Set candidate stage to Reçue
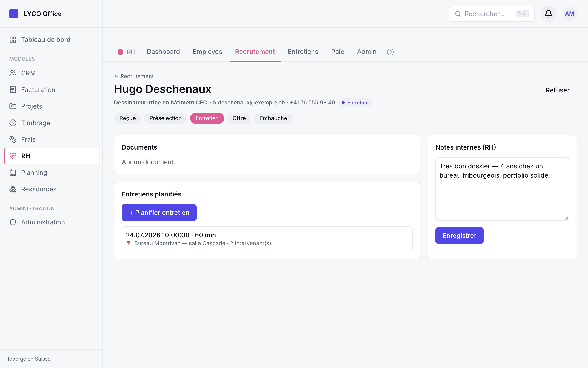The image size is (588, 368). point(127,118)
